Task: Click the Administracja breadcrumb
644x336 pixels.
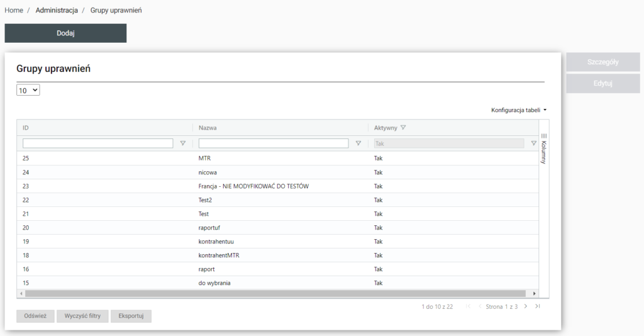Action: (x=57, y=11)
